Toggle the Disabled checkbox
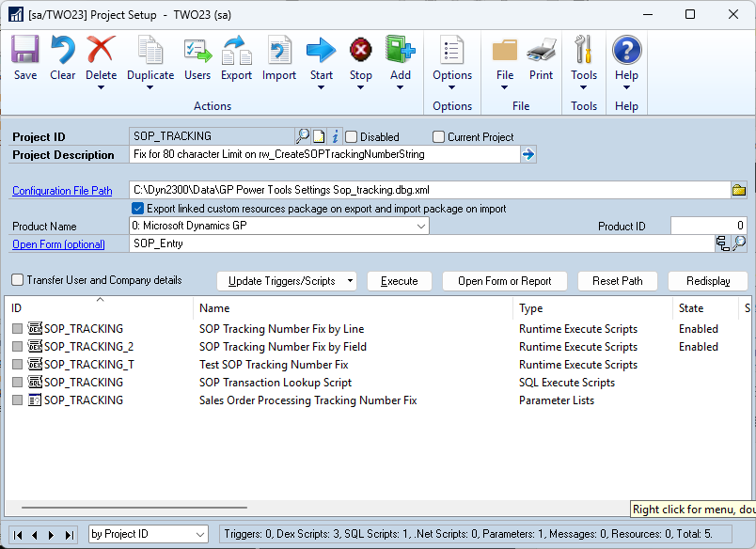 (351, 137)
